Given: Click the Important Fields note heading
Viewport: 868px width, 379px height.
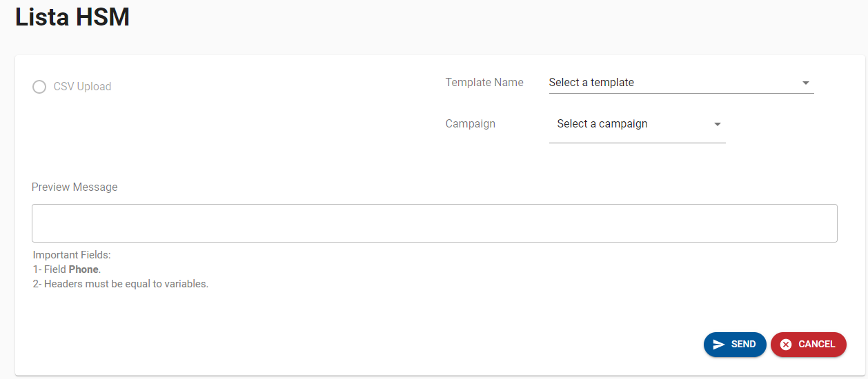Looking at the screenshot, I should pyautogui.click(x=72, y=255).
